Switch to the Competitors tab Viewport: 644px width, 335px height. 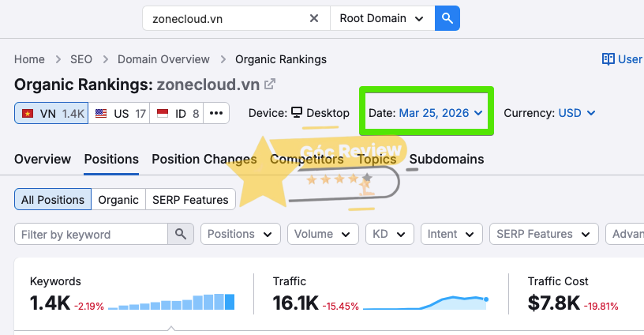tap(307, 159)
